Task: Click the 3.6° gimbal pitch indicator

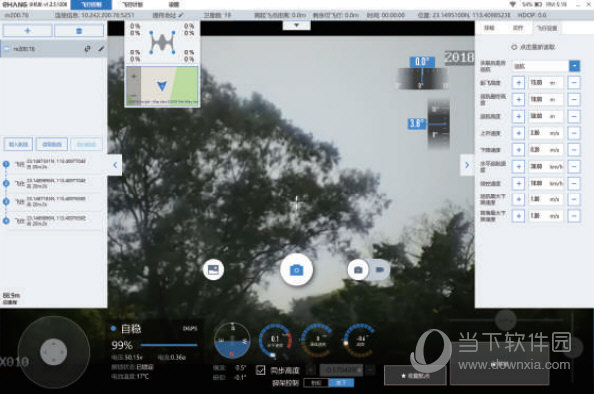Action: (x=430, y=123)
